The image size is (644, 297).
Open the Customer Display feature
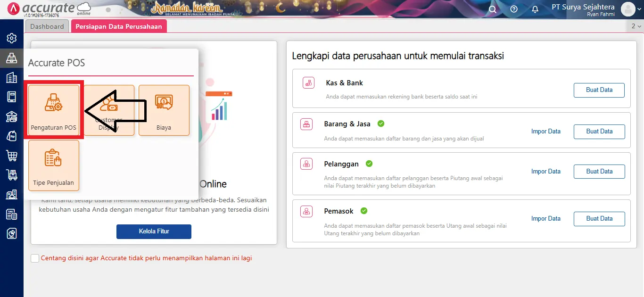coord(109,110)
